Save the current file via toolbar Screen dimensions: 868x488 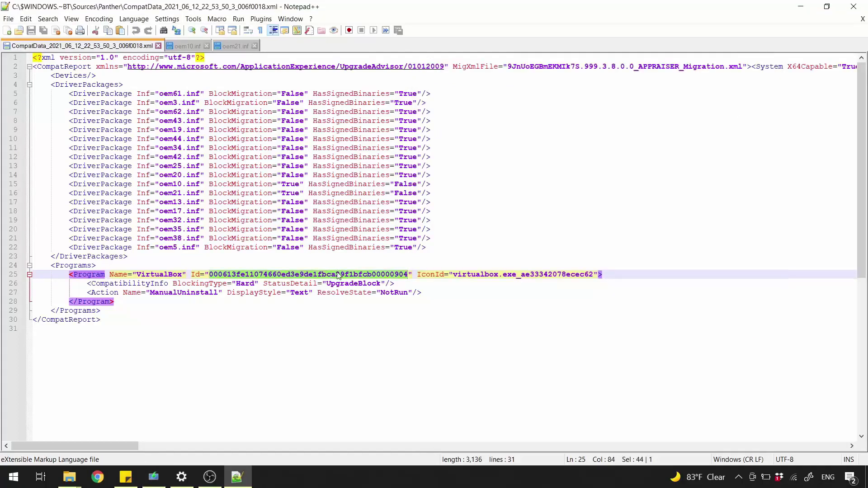(31, 30)
